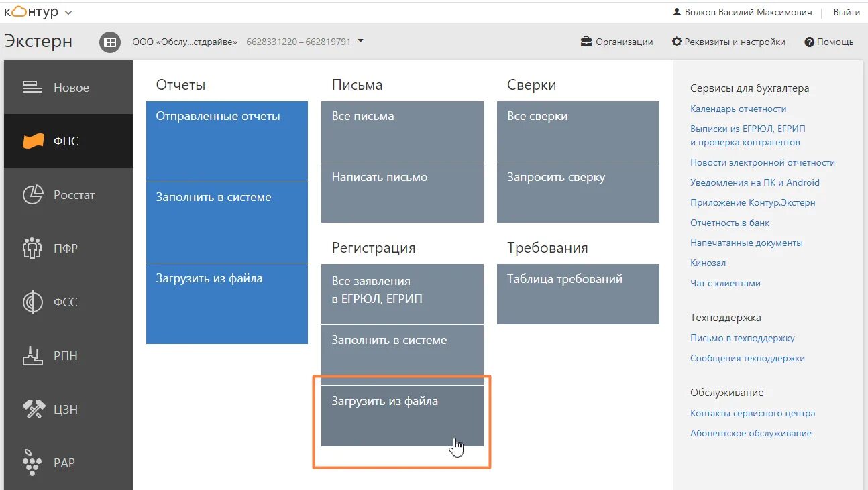Expand the organization selector arrow
Screen dimensions: 868x490
pyautogui.click(x=360, y=41)
